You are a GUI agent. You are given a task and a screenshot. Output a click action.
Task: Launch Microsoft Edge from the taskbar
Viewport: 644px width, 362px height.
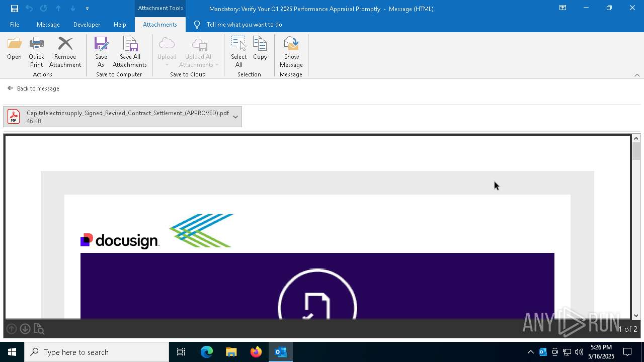[207, 352]
